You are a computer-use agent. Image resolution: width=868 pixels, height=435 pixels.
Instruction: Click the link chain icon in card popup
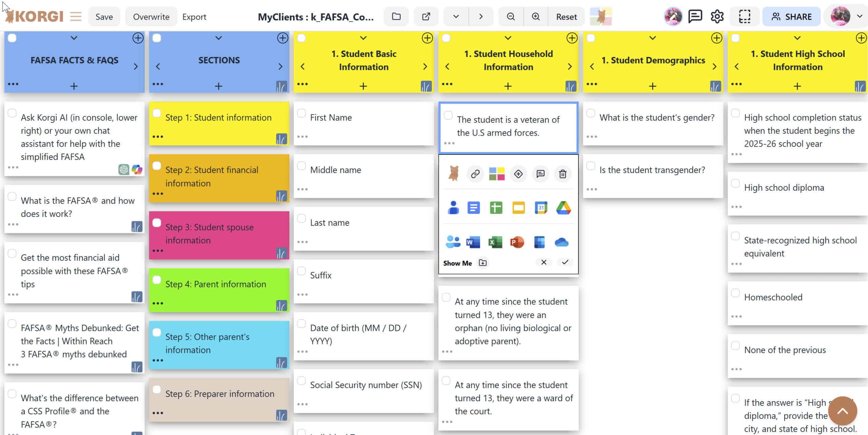475,174
